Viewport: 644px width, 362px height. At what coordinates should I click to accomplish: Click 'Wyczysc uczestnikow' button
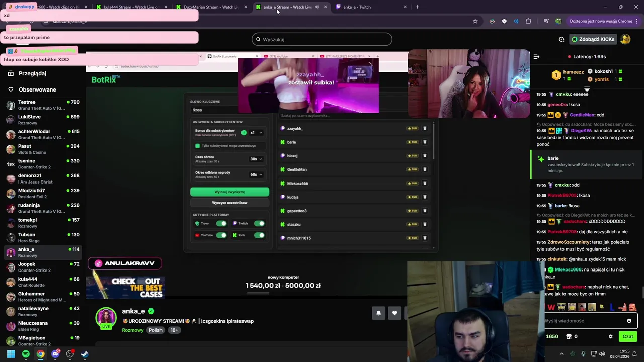point(229,203)
